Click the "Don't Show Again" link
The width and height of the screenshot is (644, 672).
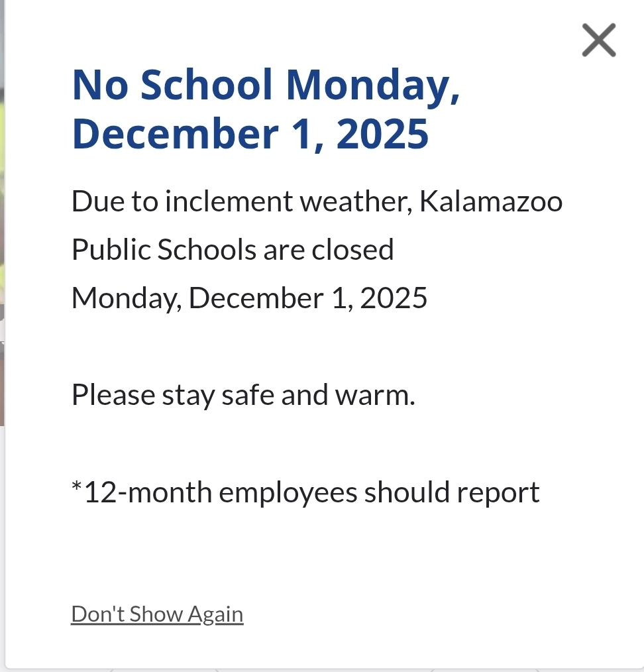(157, 614)
